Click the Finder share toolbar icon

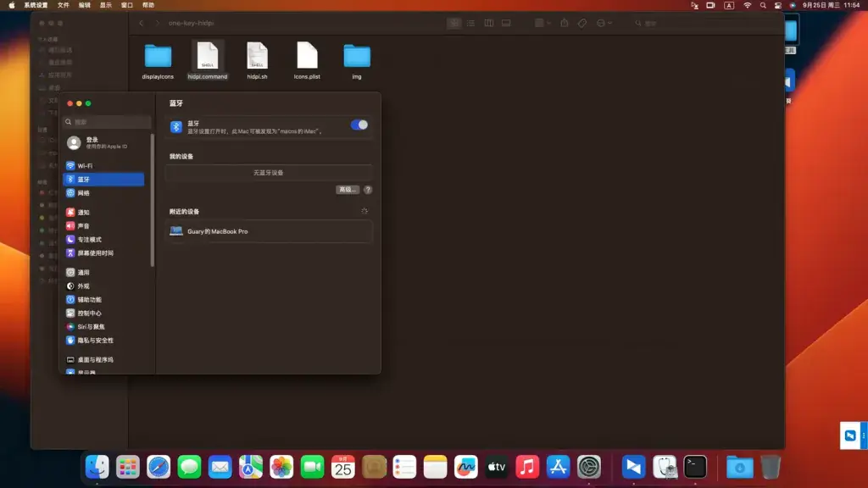pos(564,23)
